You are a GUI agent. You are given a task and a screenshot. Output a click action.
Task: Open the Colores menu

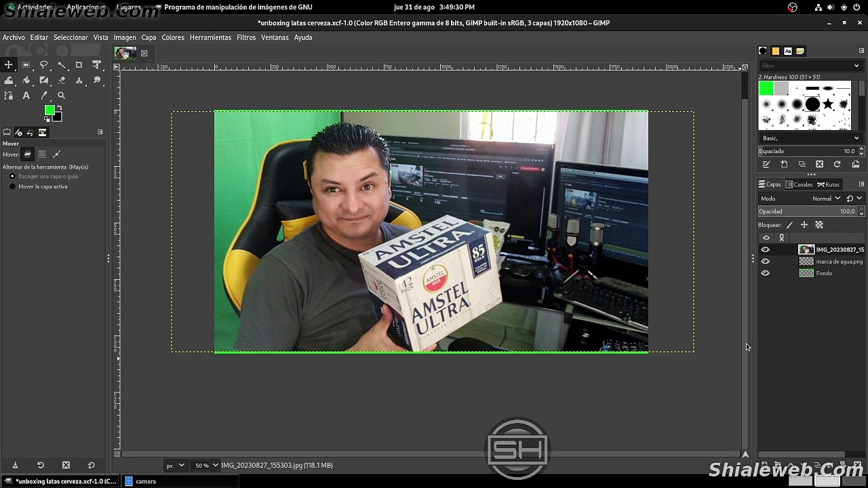(173, 37)
